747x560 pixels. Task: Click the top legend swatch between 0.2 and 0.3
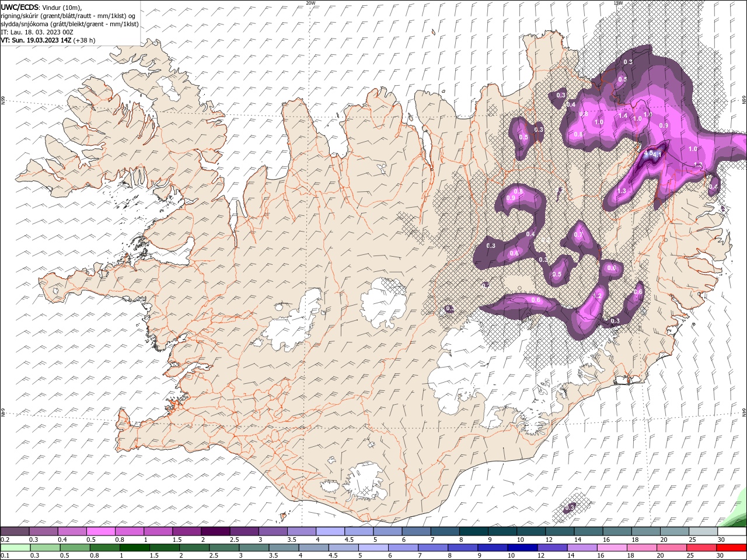click(x=15, y=531)
